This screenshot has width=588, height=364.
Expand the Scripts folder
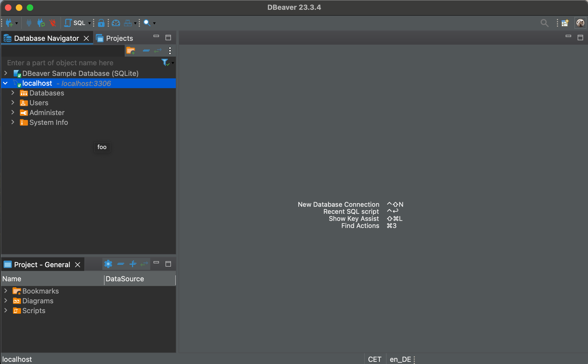(x=6, y=311)
